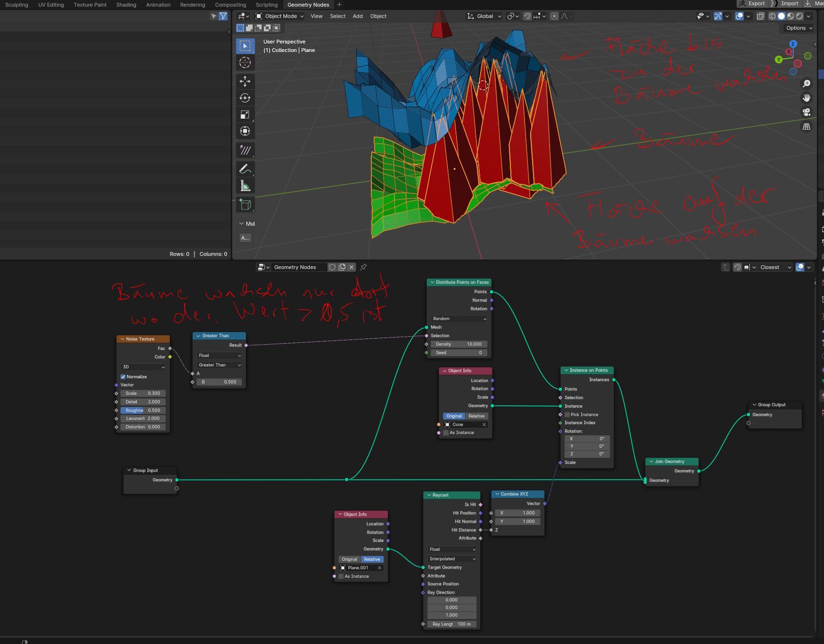Open the Add menu in viewport header
824x644 pixels.
pos(358,16)
